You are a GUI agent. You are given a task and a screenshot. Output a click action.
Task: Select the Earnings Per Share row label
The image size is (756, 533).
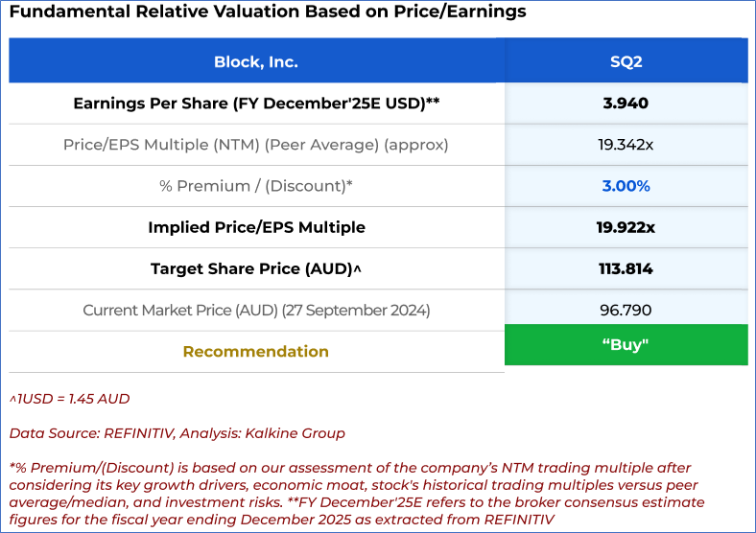tap(256, 104)
